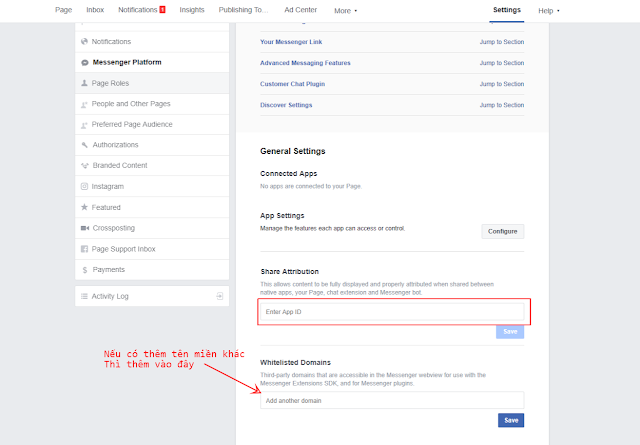Click the Share Attribution heading

point(290,272)
